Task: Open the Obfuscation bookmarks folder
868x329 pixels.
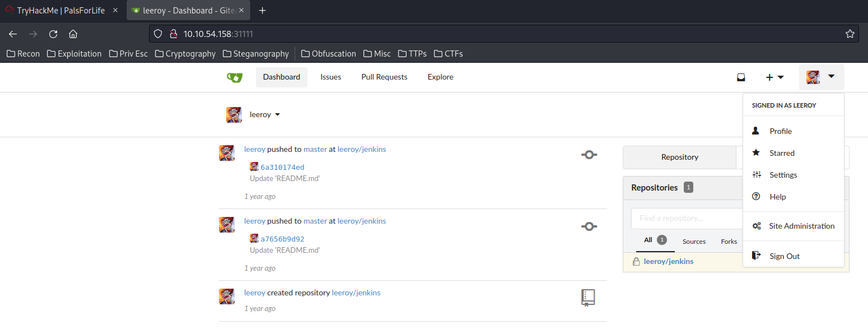Action: pos(329,54)
